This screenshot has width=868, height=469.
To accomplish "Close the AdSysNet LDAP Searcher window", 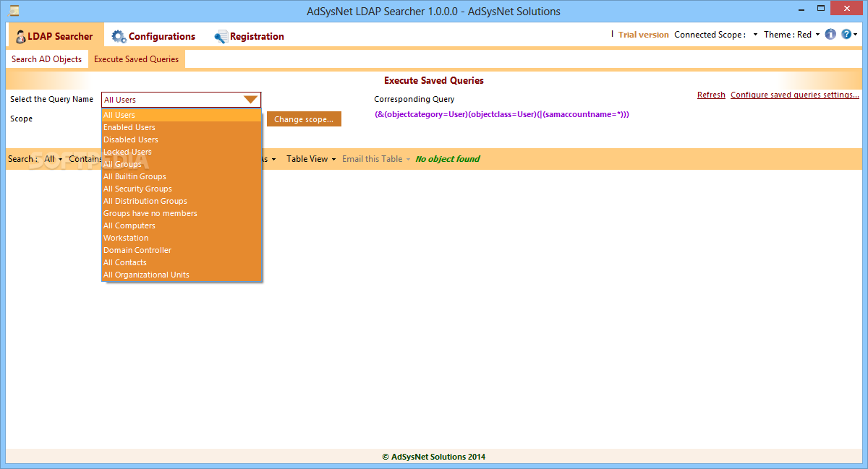I will 847,9.
